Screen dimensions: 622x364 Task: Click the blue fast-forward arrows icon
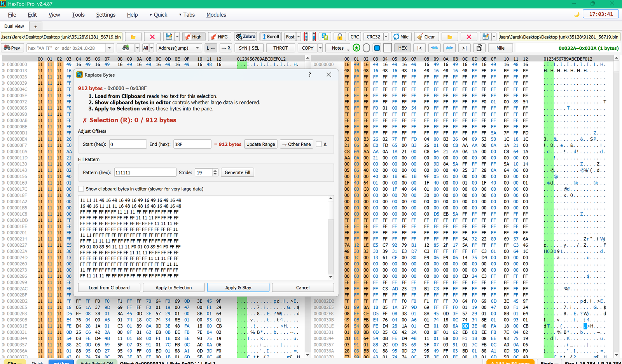[449, 48]
